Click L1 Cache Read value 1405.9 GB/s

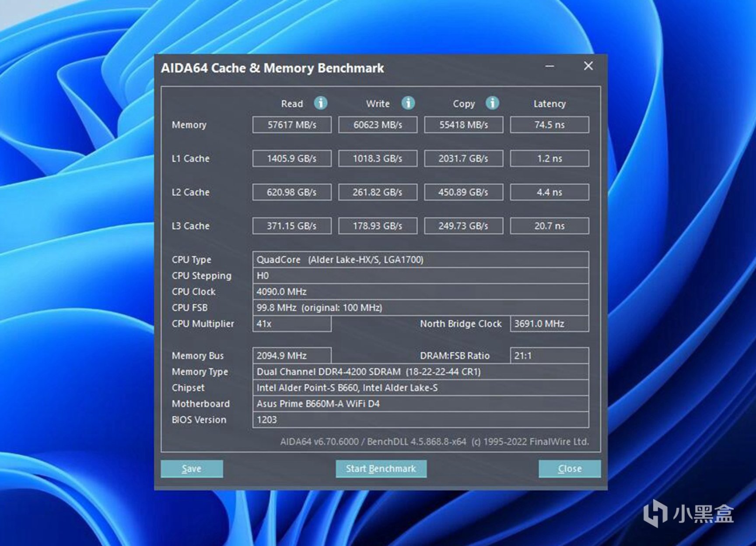pos(292,159)
